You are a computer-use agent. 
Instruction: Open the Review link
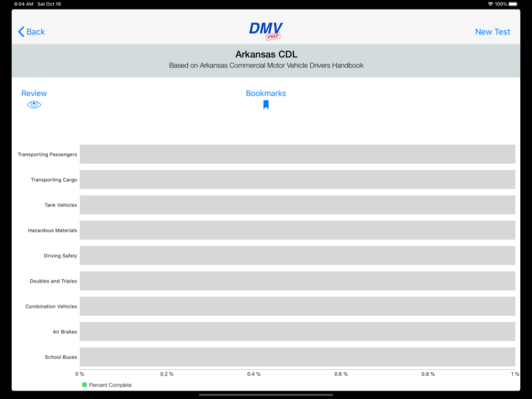click(x=34, y=93)
